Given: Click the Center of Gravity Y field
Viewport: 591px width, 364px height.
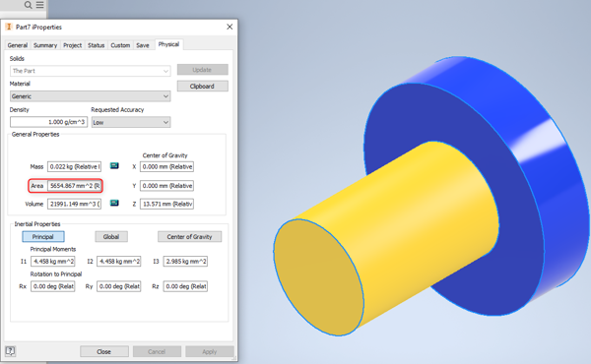Looking at the screenshot, I should coord(167,186).
